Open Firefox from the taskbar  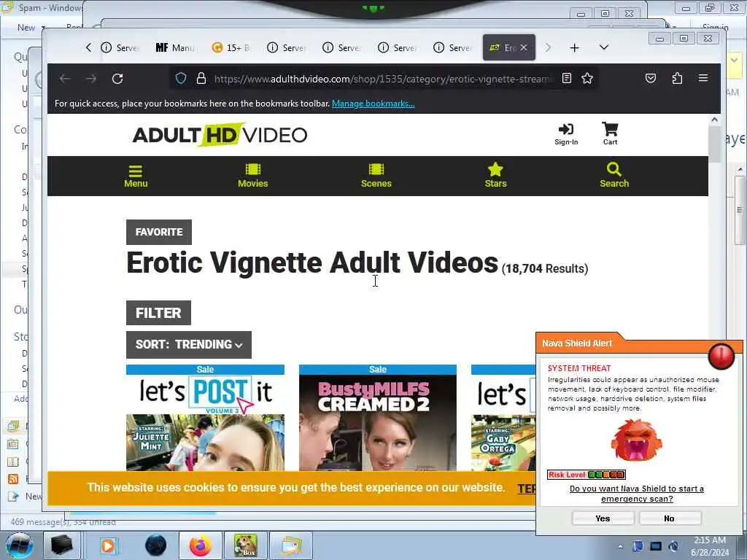coord(201,545)
